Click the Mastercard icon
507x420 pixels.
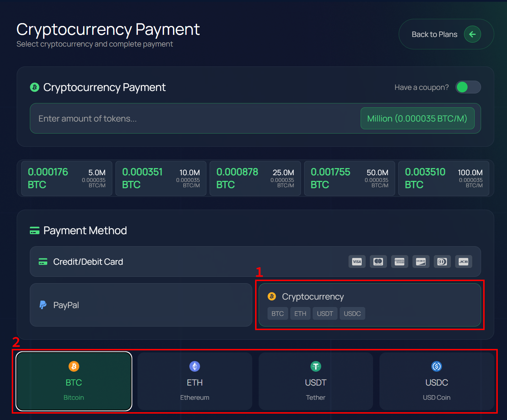tap(378, 262)
